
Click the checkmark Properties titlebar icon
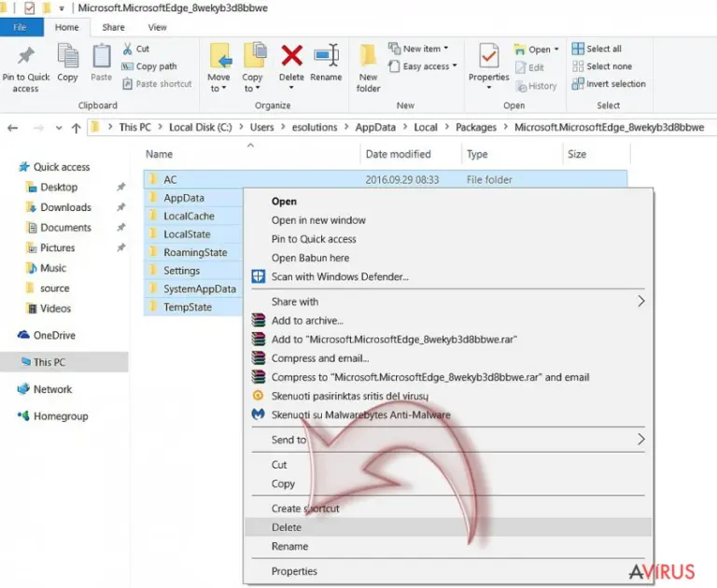(29, 7)
